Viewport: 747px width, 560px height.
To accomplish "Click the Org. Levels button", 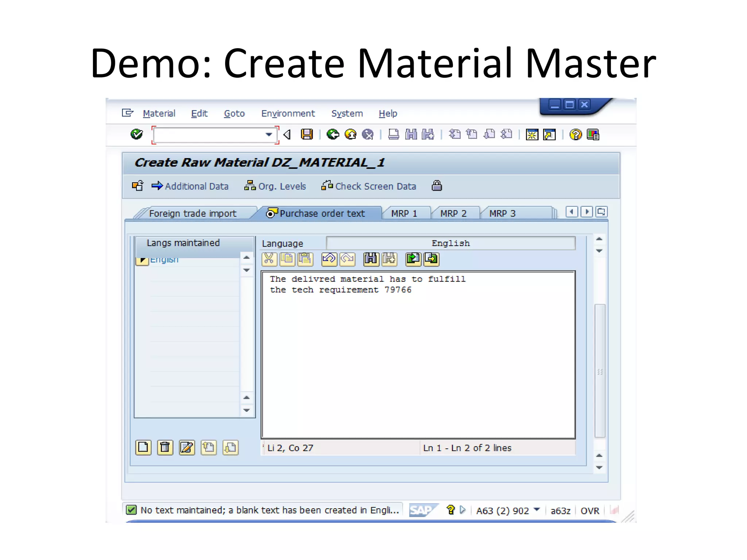I will point(275,186).
